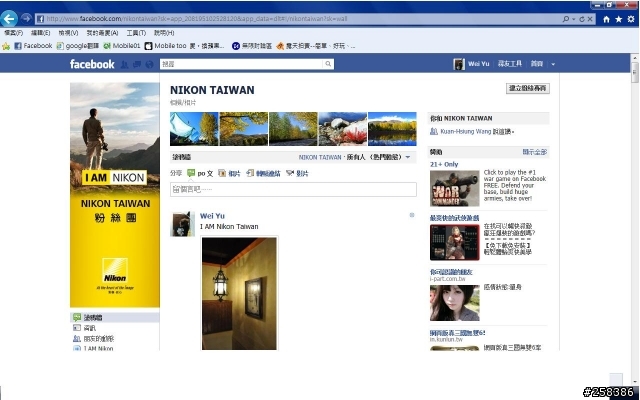Open browser settings gear icon
This screenshot has height=400, width=640.
[631, 19]
